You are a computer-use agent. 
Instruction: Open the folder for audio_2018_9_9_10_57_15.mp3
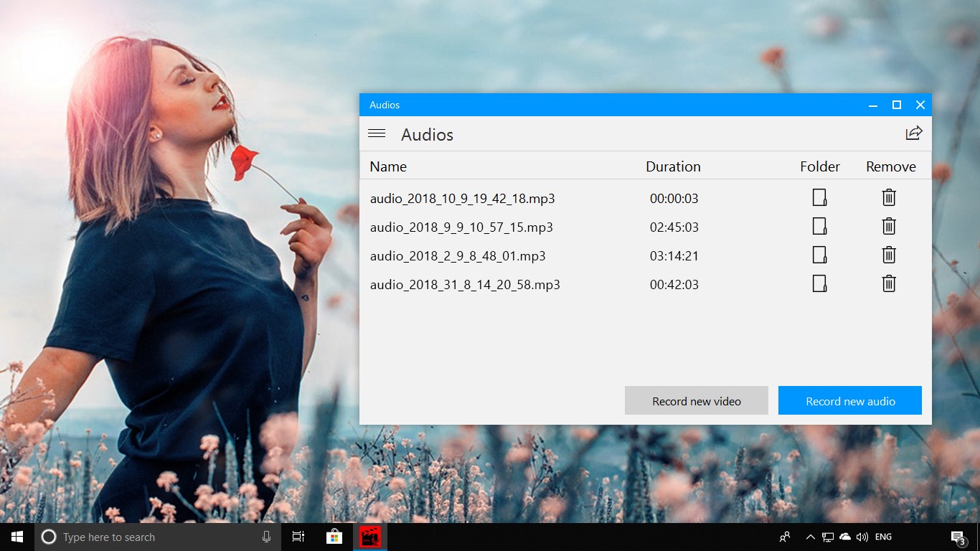pos(819,226)
